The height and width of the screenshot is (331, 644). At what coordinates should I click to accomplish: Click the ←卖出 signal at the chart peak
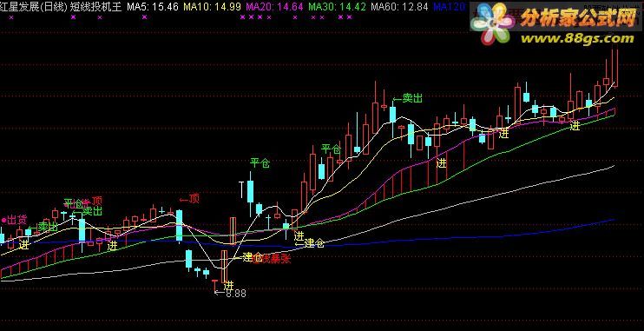407,98
